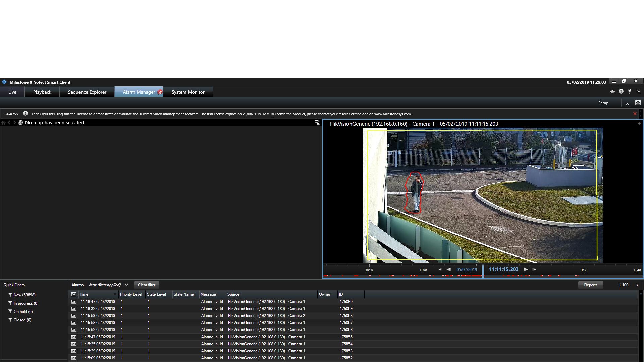Select alarm time 11:16:47 05/02/2019
This screenshot has height=362, width=644.
point(98,302)
